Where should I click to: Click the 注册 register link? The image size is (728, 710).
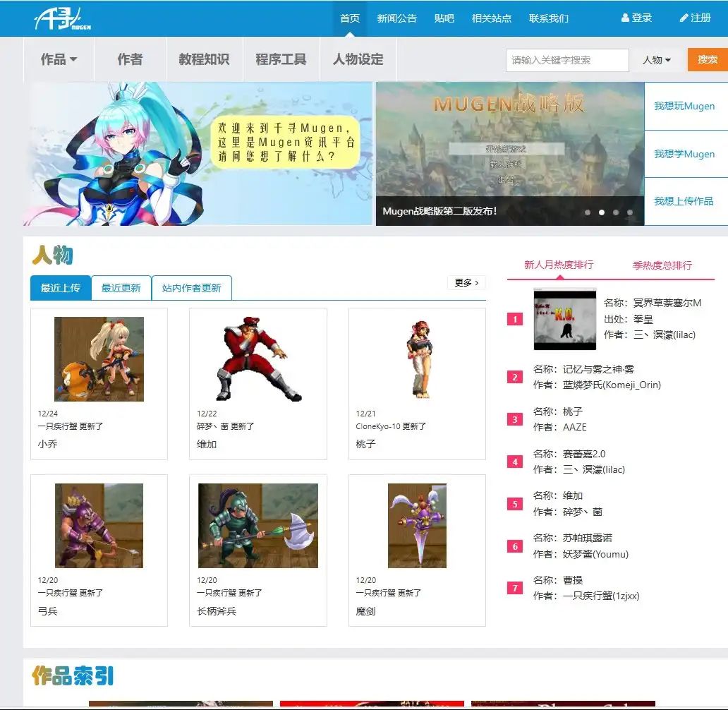pos(696,18)
